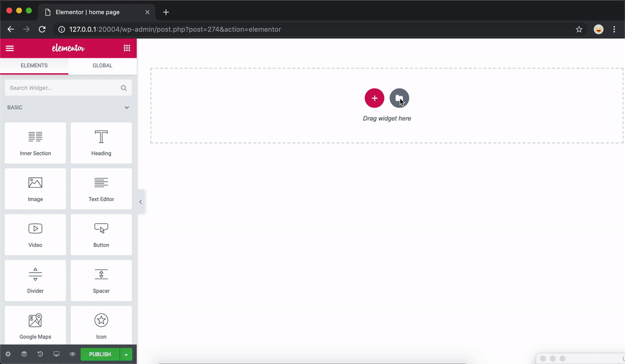Click the browser forward arrow

(26, 29)
